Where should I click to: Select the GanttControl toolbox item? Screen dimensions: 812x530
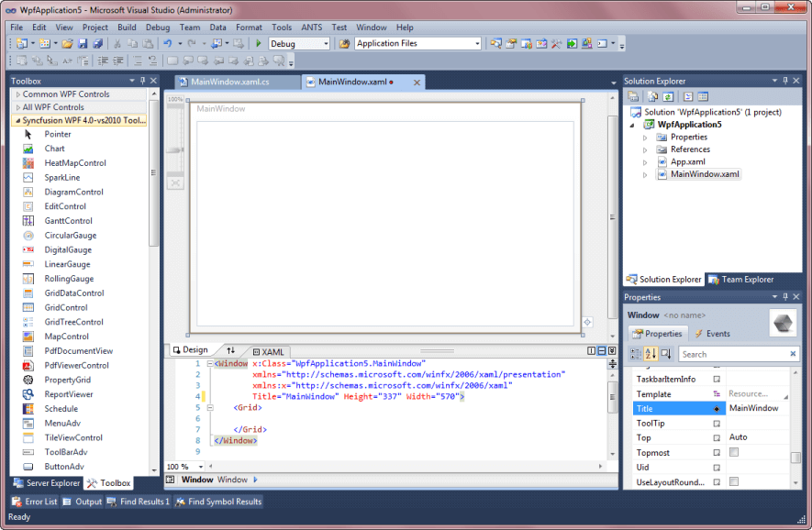tap(69, 221)
